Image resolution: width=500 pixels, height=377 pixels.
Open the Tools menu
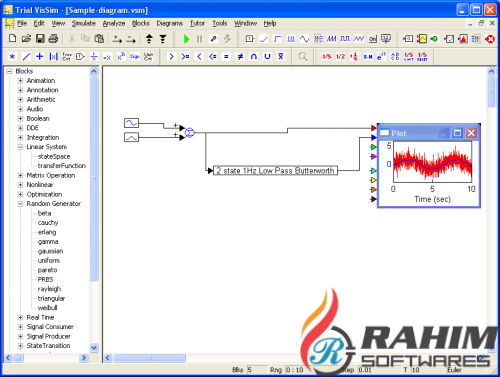(220, 23)
